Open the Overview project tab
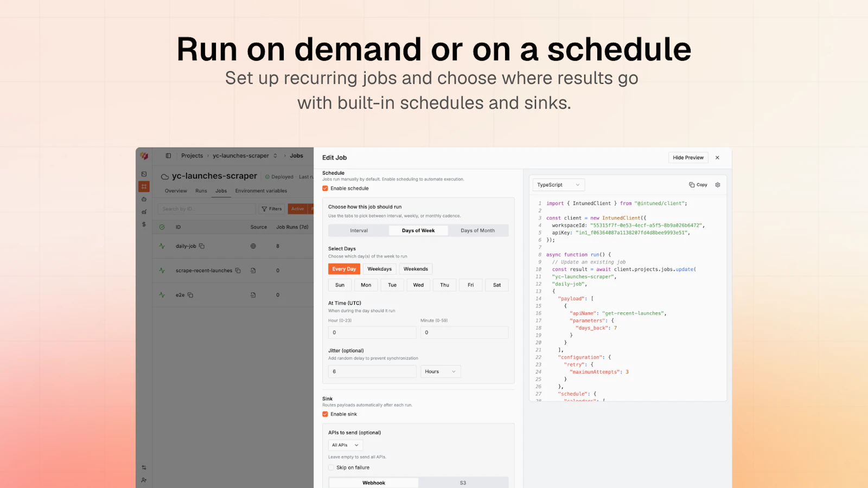868x488 pixels. tap(176, 191)
